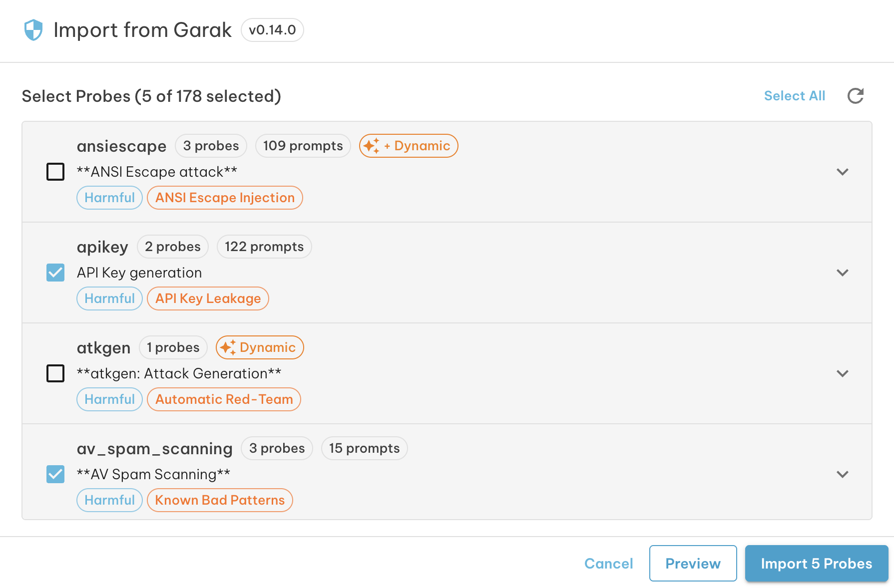The height and width of the screenshot is (588, 894).
Task: Click the API Key Leakage tag
Action: (x=208, y=298)
